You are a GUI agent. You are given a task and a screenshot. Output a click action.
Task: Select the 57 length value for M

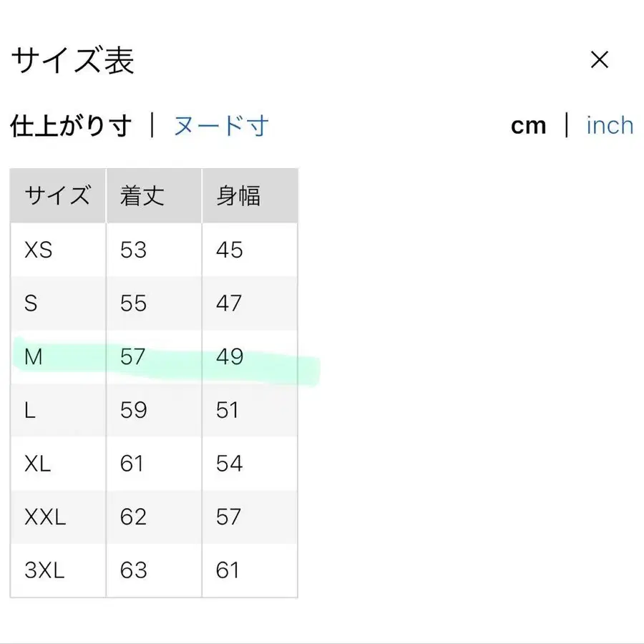point(132,356)
